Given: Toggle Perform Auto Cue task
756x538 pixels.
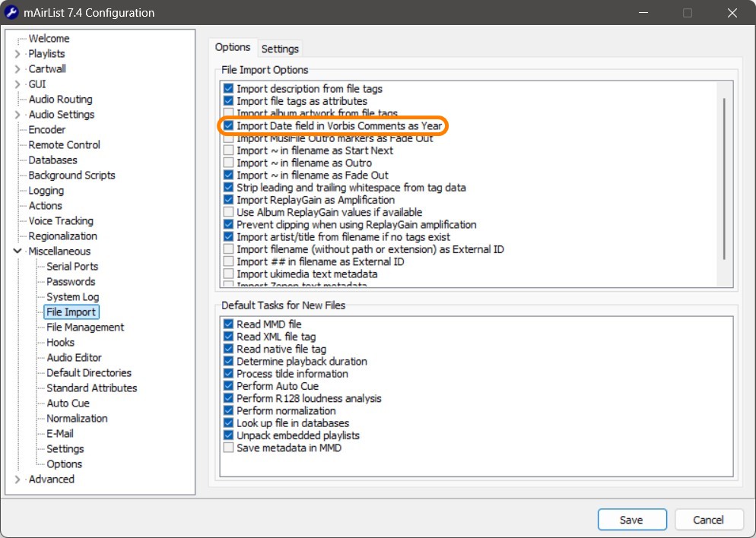Looking at the screenshot, I should pyautogui.click(x=228, y=386).
